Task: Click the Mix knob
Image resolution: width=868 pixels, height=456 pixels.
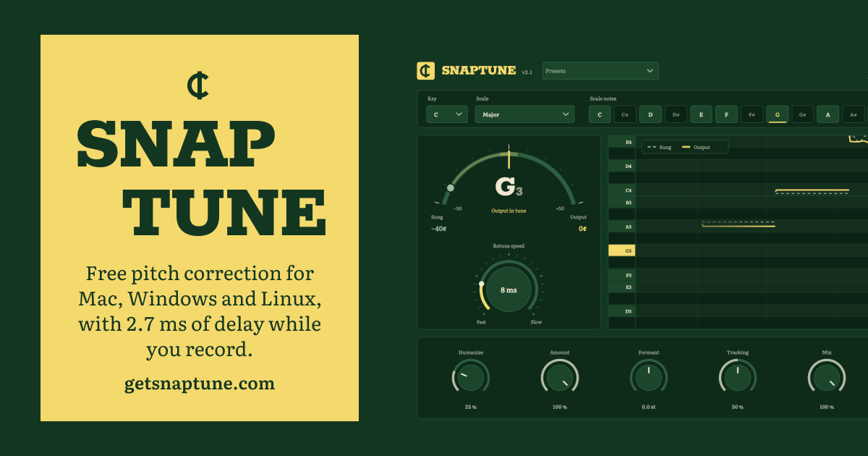Action: 827,378
